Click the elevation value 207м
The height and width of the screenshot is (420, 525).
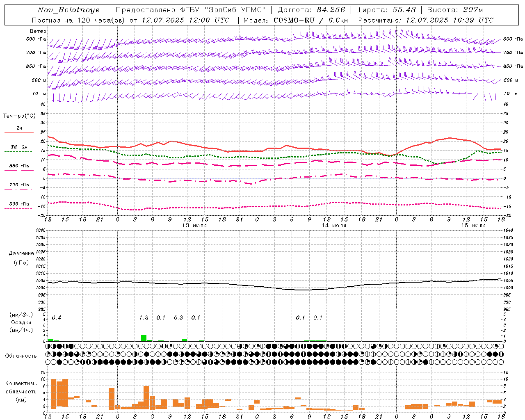coord(473,10)
